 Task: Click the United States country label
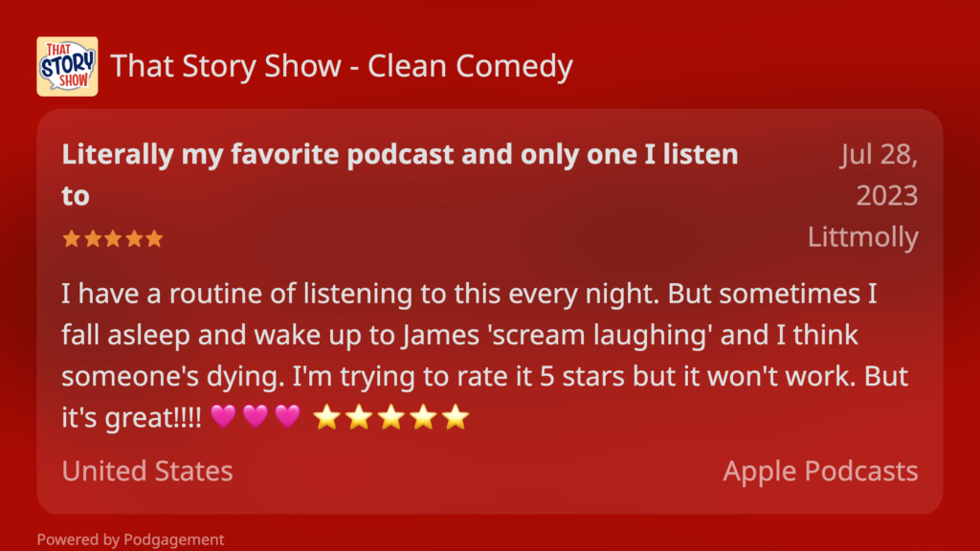(146, 471)
